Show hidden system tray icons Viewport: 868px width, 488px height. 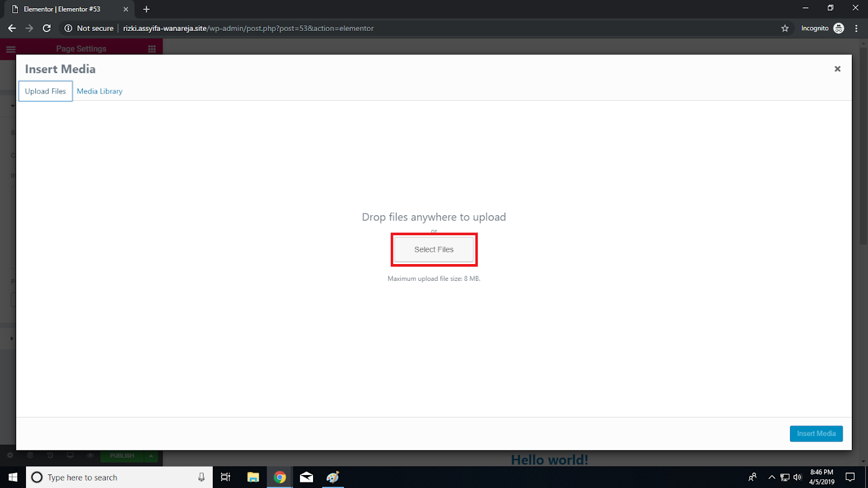[x=771, y=477]
